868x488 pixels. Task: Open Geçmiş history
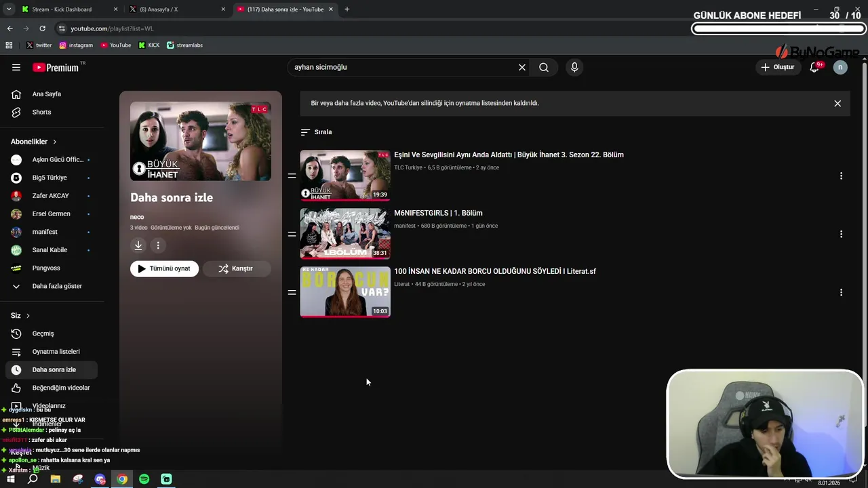(x=52, y=333)
